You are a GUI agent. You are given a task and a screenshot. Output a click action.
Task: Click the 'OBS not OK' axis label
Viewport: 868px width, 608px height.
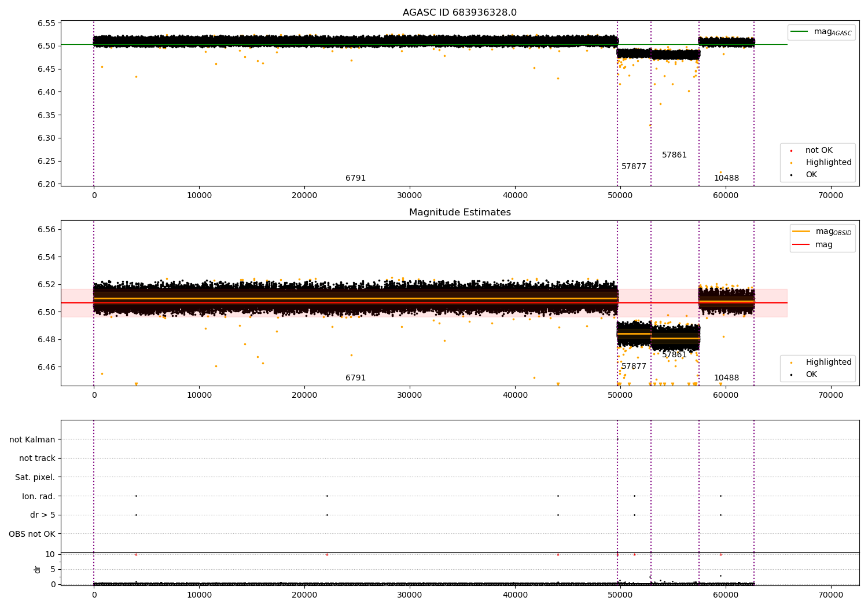pyautogui.click(x=32, y=534)
